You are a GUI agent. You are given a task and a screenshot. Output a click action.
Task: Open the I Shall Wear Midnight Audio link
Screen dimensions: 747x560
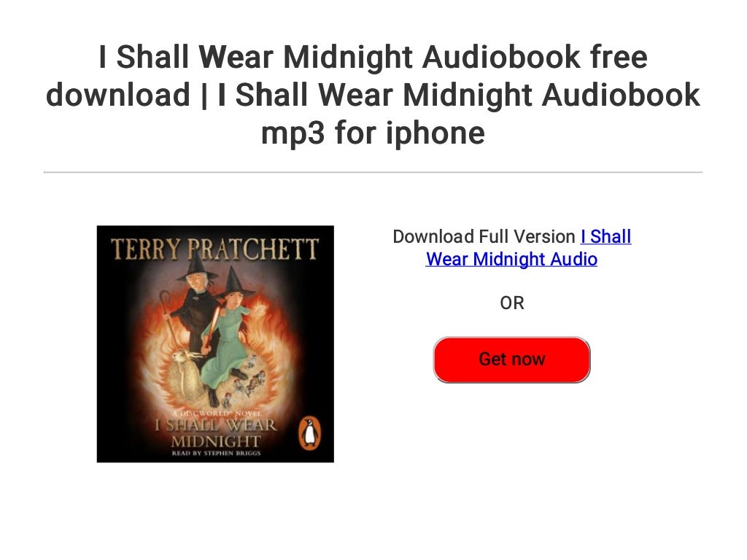(x=605, y=236)
